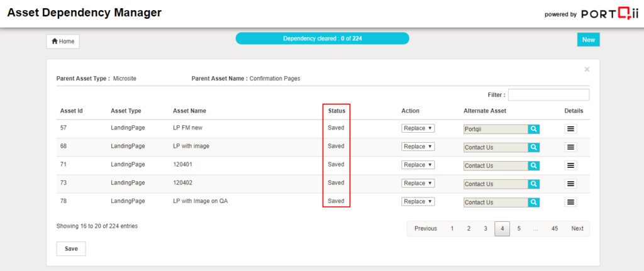Click search icon in LP with image row

pyautogui.click(x=533, y=147)
